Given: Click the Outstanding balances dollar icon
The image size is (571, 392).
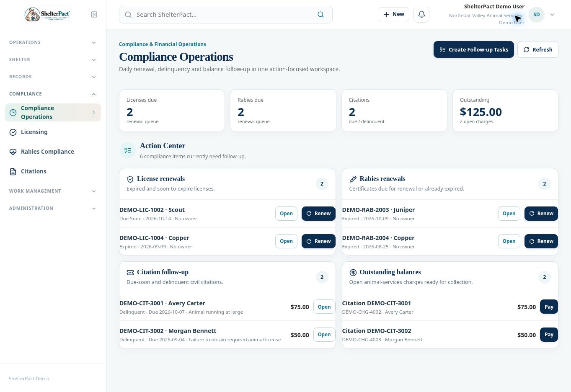Looking at the screenshot, I should click(x=353, y=273).
